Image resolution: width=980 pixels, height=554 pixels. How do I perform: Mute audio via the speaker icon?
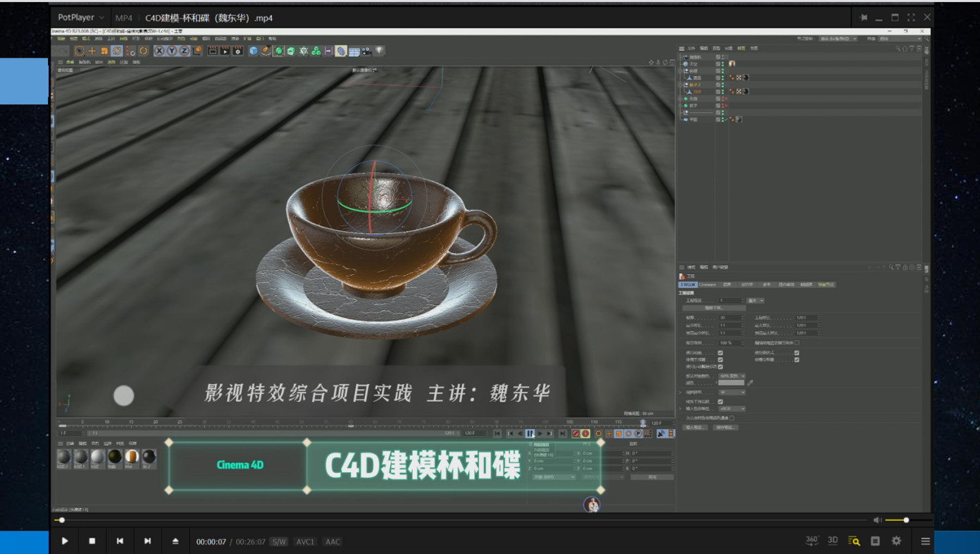(x=877, y=520)
